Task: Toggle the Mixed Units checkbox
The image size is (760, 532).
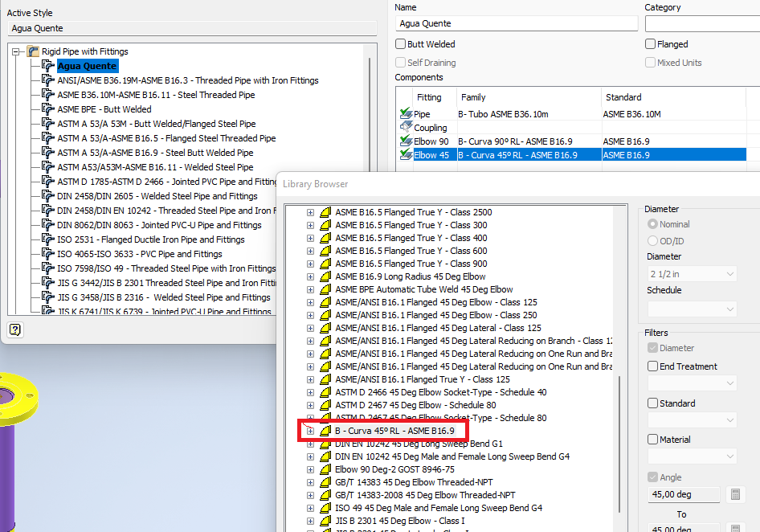Action: pyautogui.click(x=651, y=63)
